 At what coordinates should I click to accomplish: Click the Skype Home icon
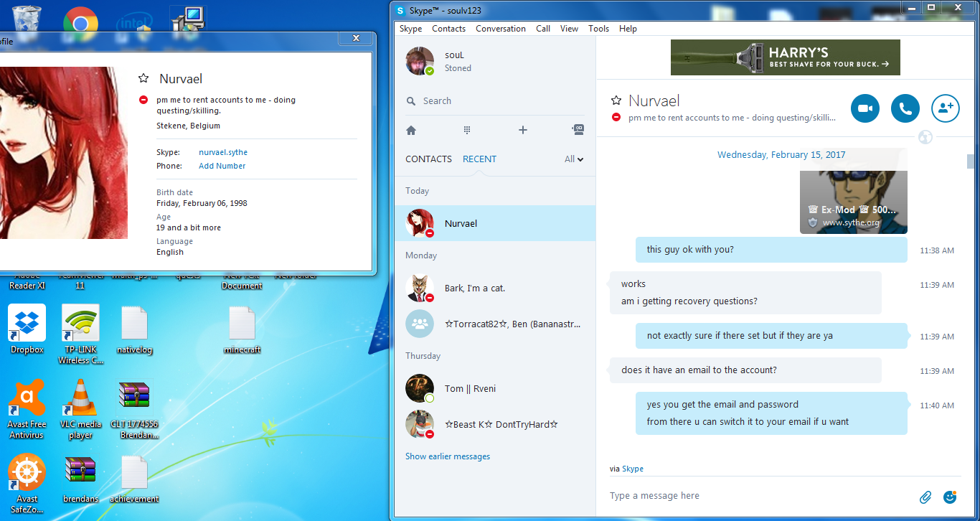pos(411,130)
